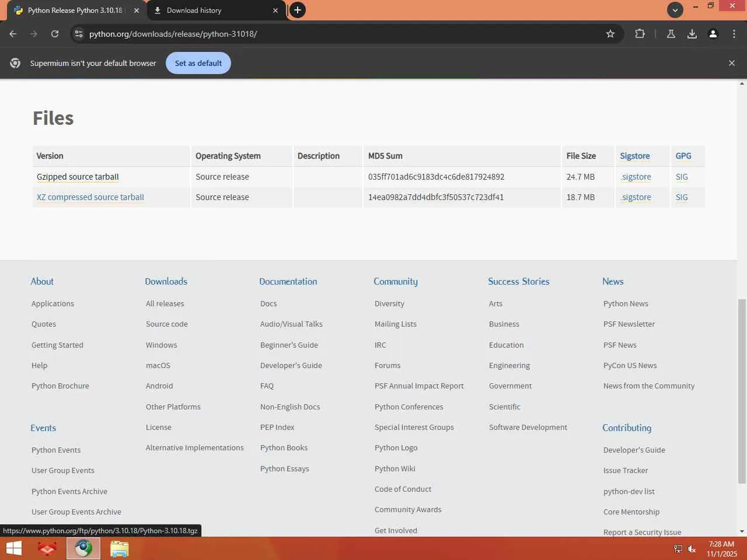
Task: Go to All releases
Action: pyautogui.click(x=165, y=303)
